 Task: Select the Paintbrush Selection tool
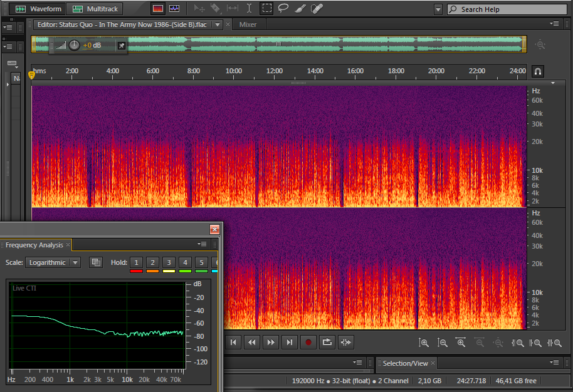300,8
